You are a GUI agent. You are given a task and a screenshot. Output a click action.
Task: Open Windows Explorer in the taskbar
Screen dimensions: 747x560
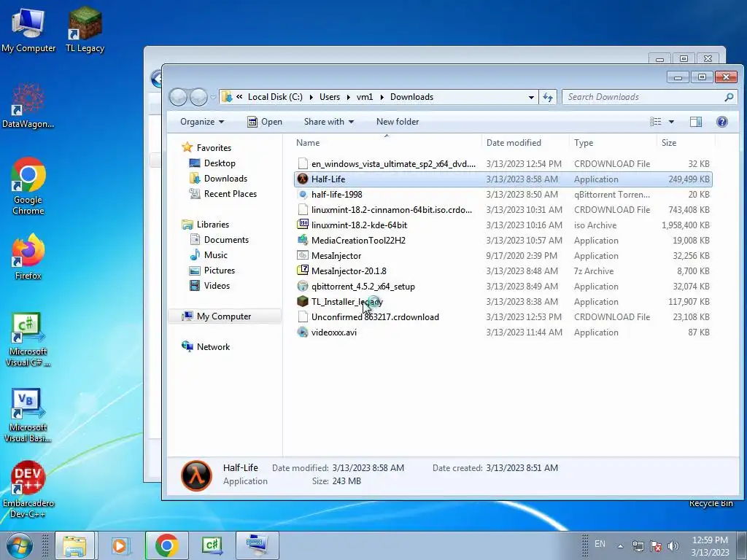(75, 545)
